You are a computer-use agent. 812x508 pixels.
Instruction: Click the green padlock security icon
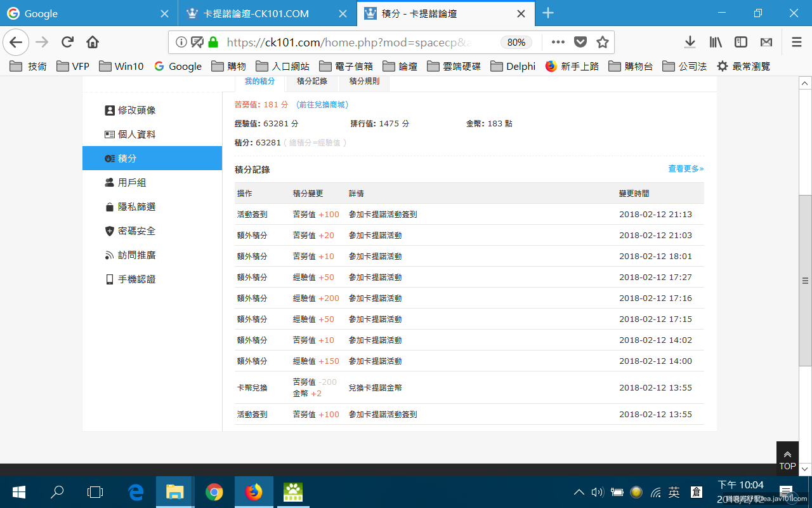pyautogui.click(x=213, y=43)
